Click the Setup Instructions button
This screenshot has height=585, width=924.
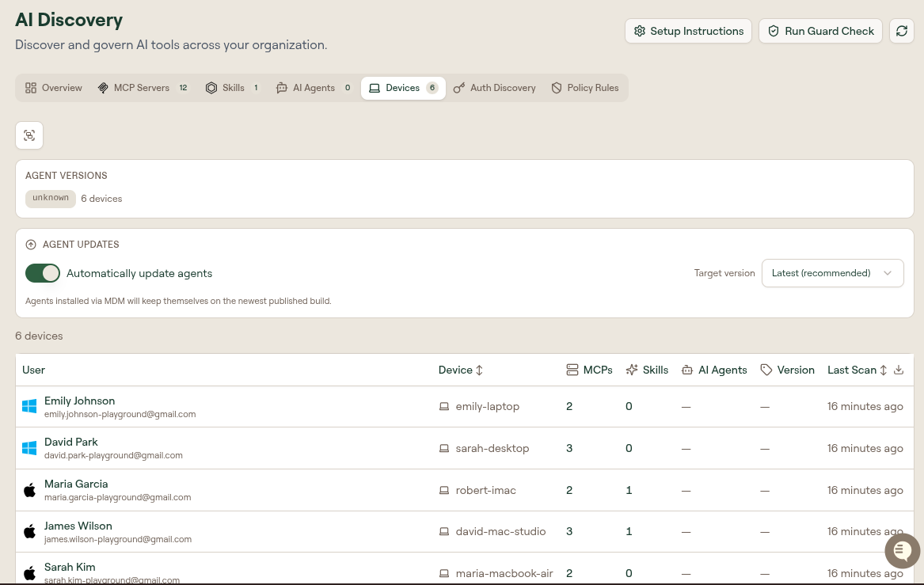coord(688,31)
